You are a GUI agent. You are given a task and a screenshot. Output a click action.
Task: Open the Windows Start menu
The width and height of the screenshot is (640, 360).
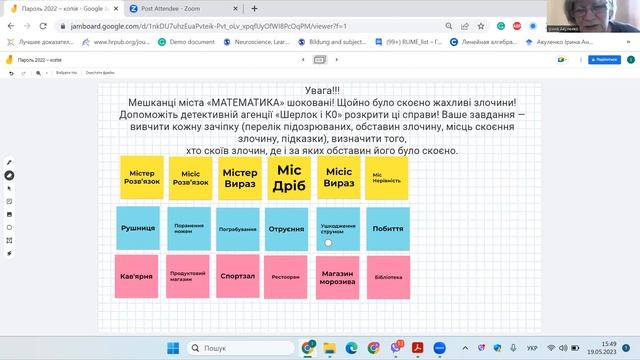click(x=173, y=348)
